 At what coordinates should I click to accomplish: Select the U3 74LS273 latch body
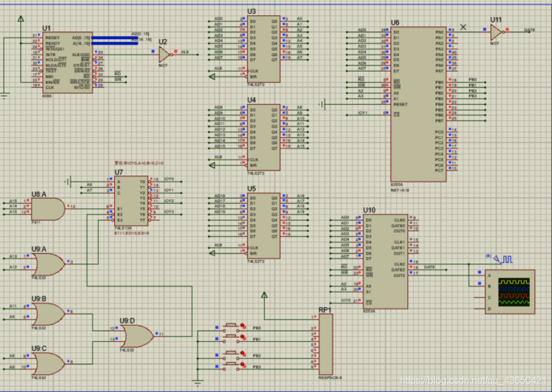(x=264, y=49)
